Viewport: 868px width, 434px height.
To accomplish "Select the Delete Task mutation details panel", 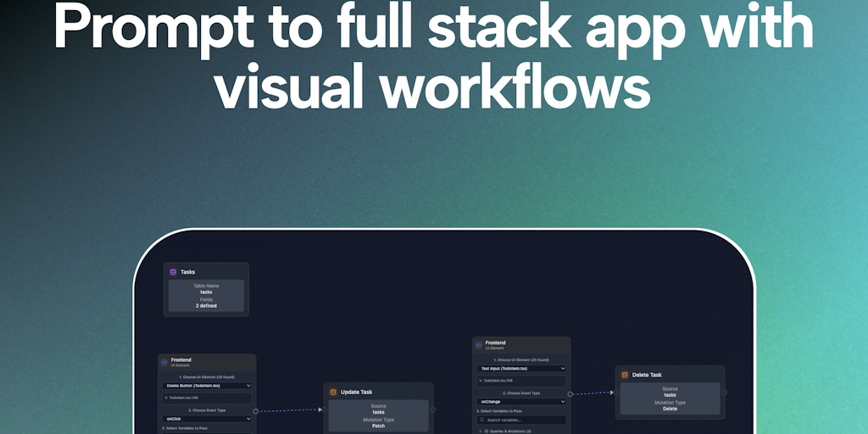I will (670, 398).
